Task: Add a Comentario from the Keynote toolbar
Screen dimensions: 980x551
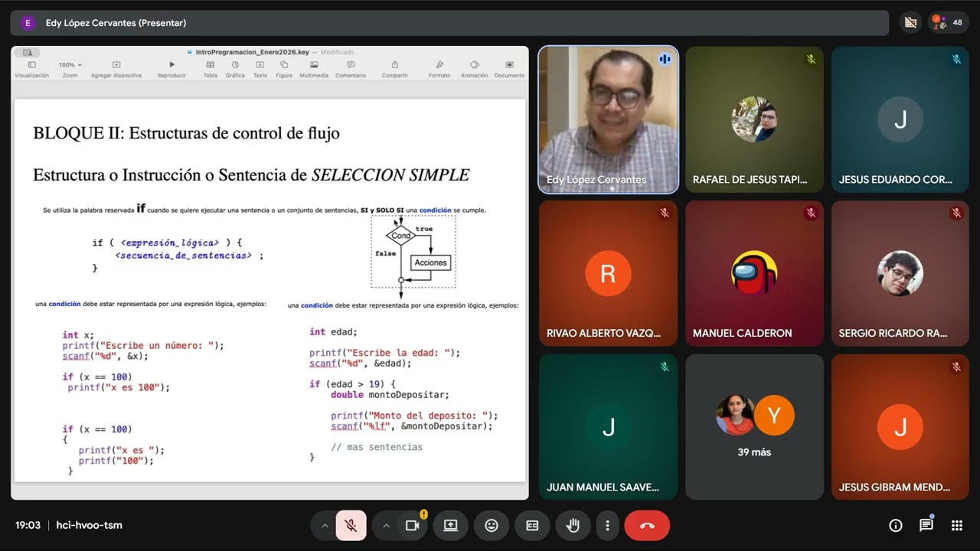Action: click(x=351, y=69)
